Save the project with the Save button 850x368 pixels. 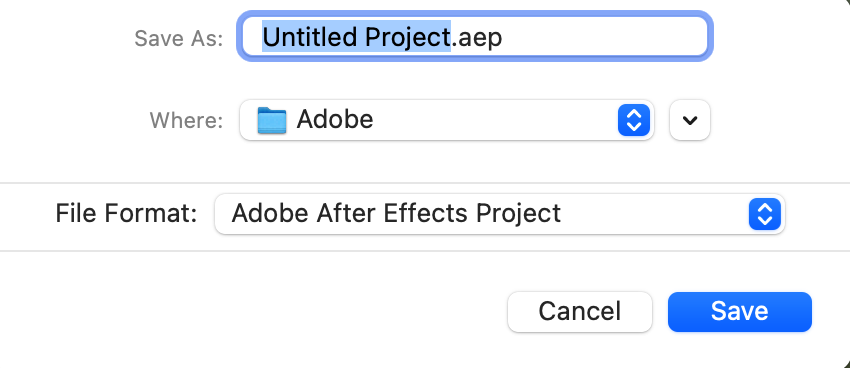point(739,312)
